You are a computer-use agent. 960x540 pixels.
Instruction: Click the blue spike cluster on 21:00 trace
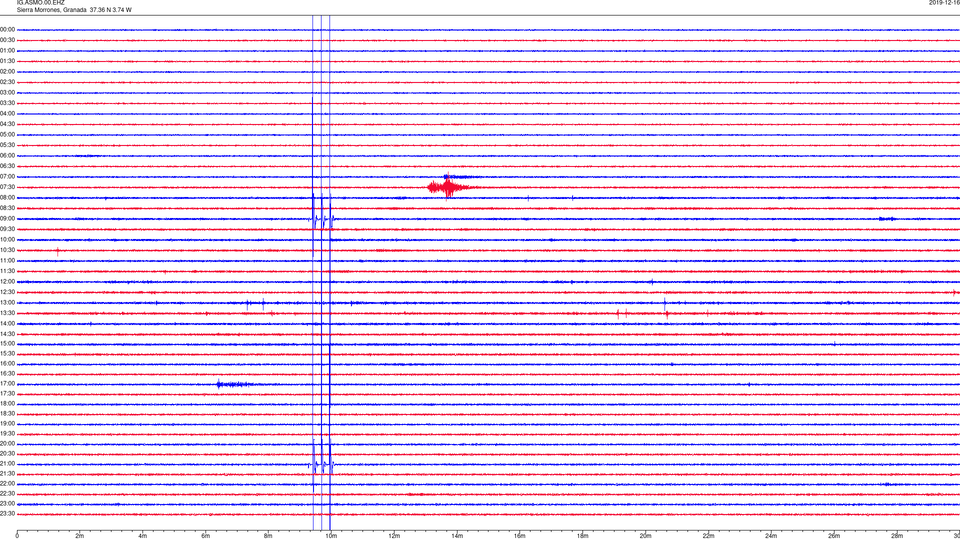321,465
